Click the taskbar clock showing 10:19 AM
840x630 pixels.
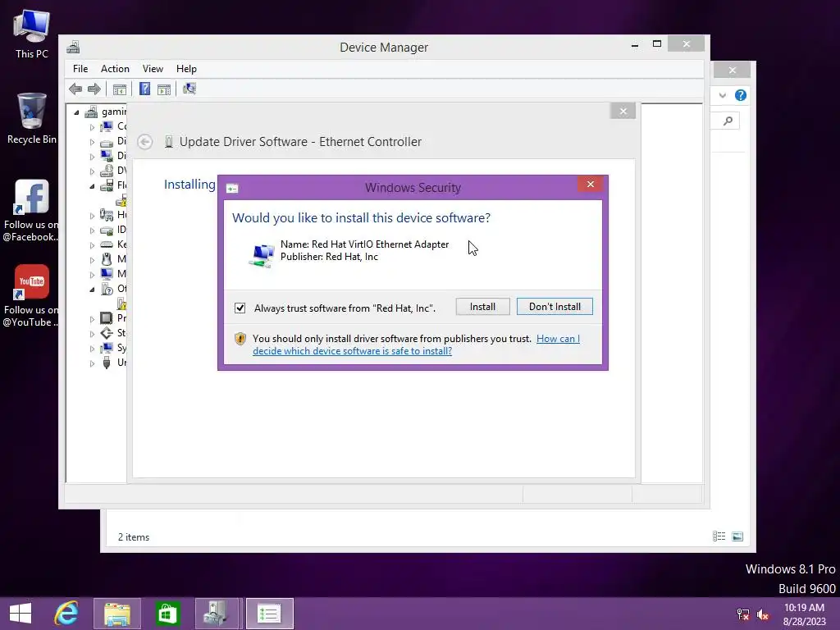tap(804, 614)
